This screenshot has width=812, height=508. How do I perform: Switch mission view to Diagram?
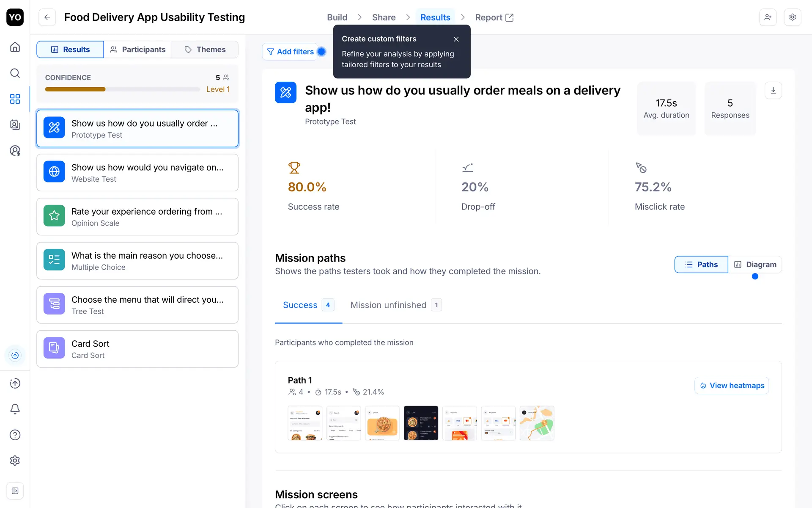(755, 265)
